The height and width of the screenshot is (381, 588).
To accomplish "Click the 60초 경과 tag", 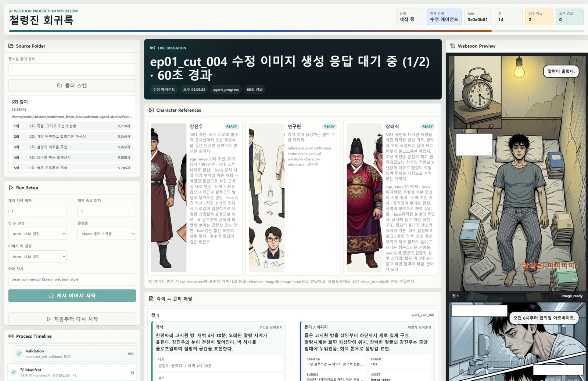I will coord(255,90).
